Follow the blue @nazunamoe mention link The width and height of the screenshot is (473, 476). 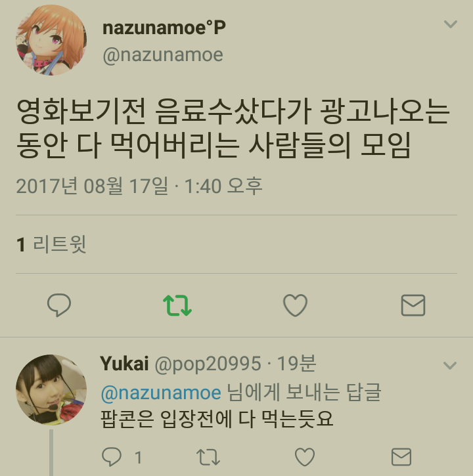coord(161,393)
